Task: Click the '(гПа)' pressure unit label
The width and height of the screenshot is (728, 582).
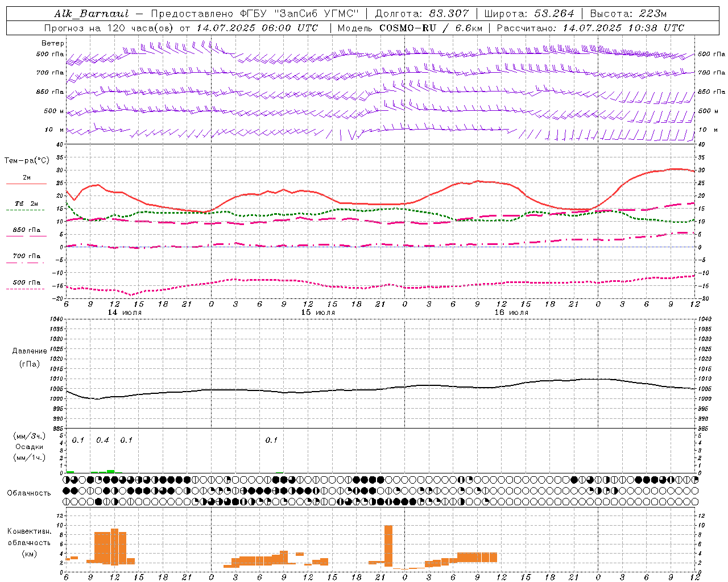Action: pos(30,364)
